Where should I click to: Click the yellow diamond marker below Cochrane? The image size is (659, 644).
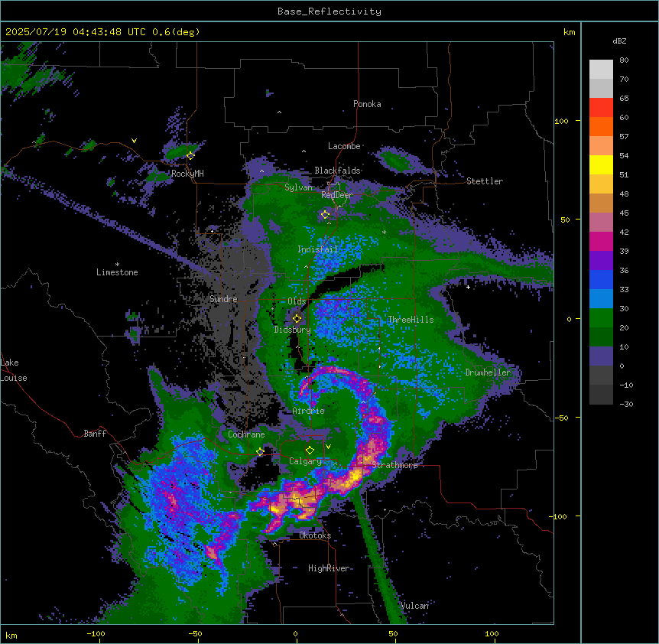260,452
